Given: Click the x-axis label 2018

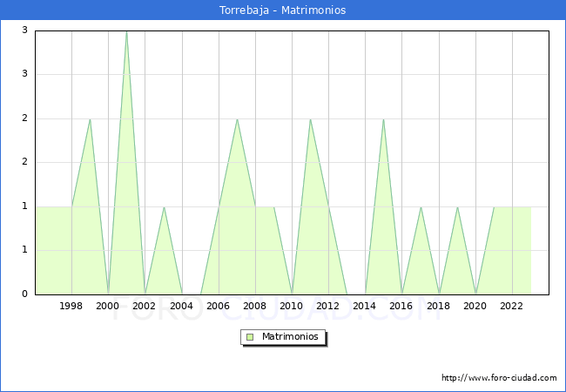Looking at the screenshot, I should [x=439, y=306].
